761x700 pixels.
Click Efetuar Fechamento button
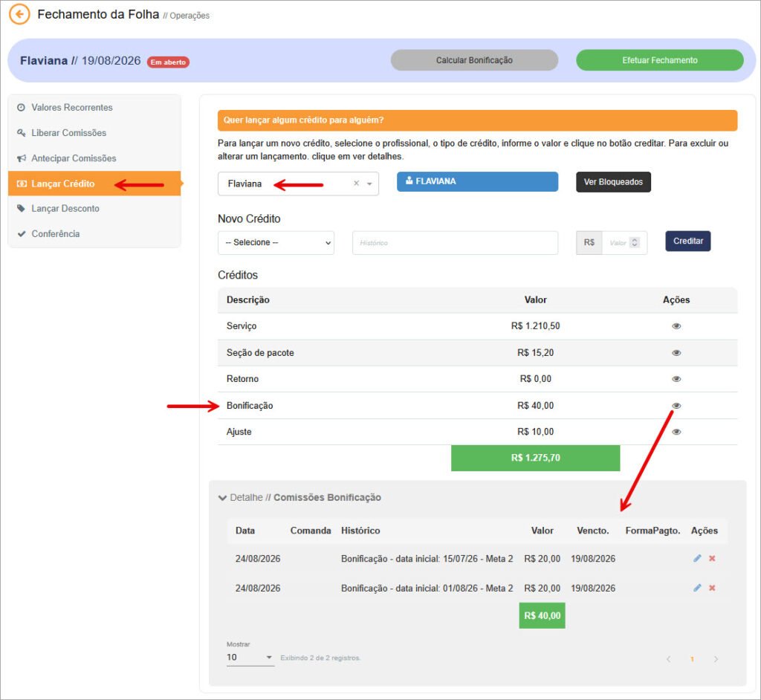tap(660, 60)
